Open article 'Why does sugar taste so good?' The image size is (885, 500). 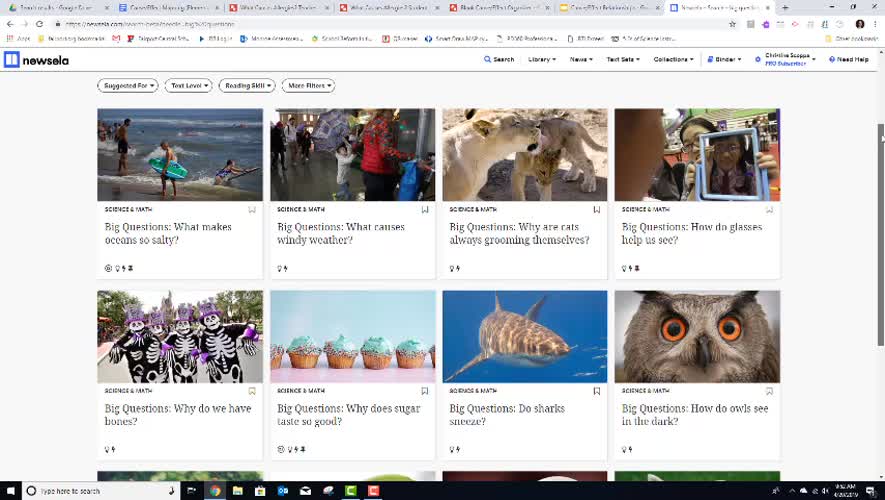[x=349, y=415]
